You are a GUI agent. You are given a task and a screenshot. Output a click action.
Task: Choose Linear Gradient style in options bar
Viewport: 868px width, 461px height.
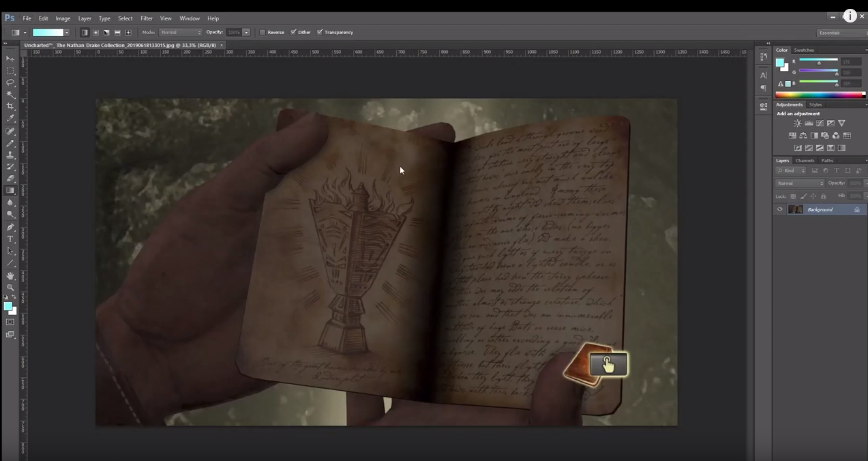(85, 32)
